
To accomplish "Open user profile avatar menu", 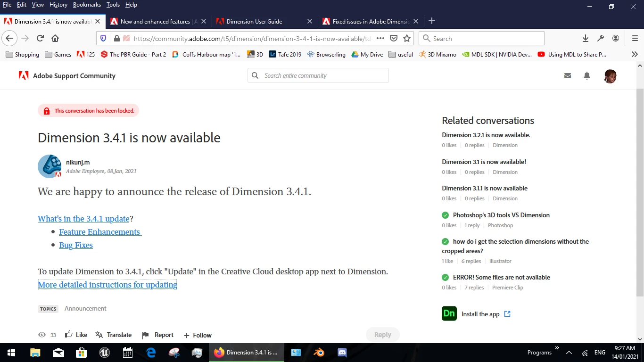I will 610,76.
